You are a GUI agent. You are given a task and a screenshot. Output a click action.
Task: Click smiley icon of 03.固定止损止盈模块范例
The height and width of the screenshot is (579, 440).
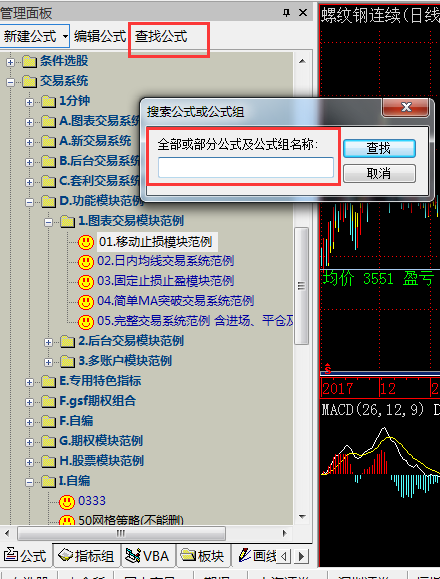pos(86,282)
